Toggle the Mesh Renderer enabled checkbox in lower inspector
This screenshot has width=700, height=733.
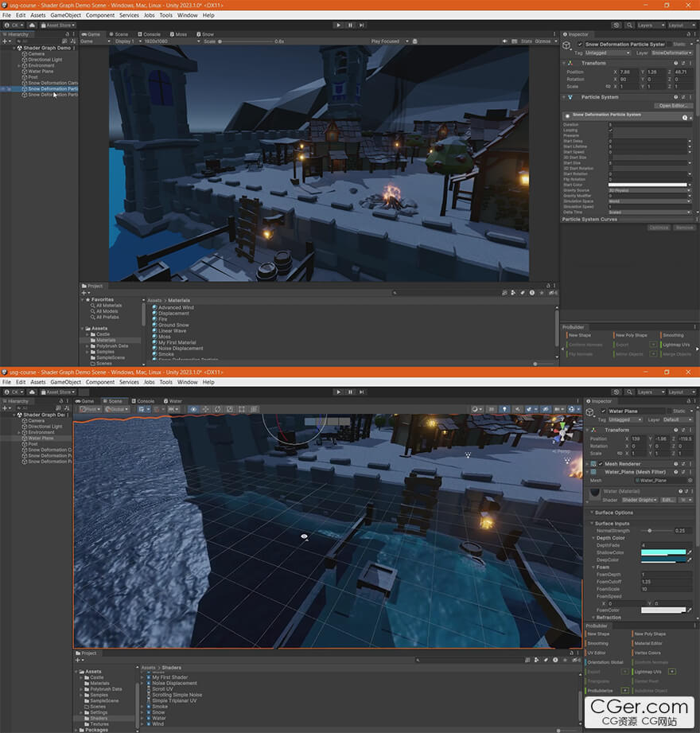(x=601, y=464)
